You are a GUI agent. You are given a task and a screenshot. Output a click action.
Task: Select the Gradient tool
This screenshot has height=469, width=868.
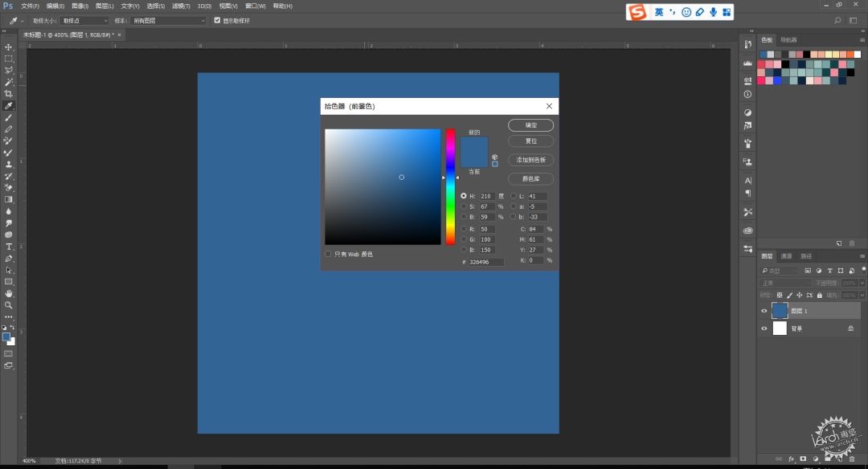pos(8,199)
